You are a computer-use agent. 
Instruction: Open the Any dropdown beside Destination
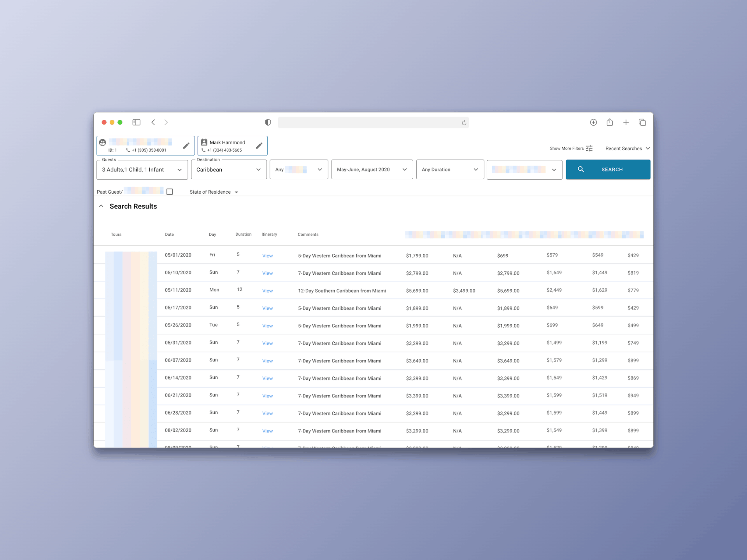299,170
